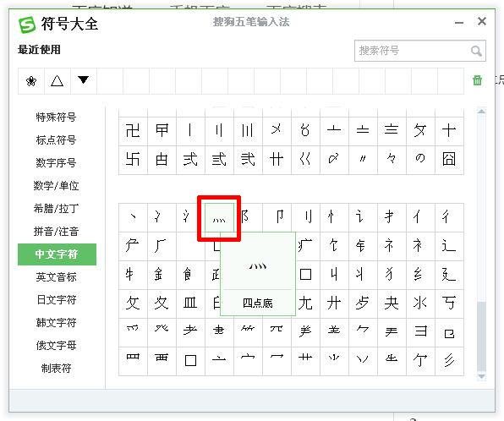The width and height of the screenshot is (504, 421).
Task: Insert the 厂 radical
Action: (162, 246)
